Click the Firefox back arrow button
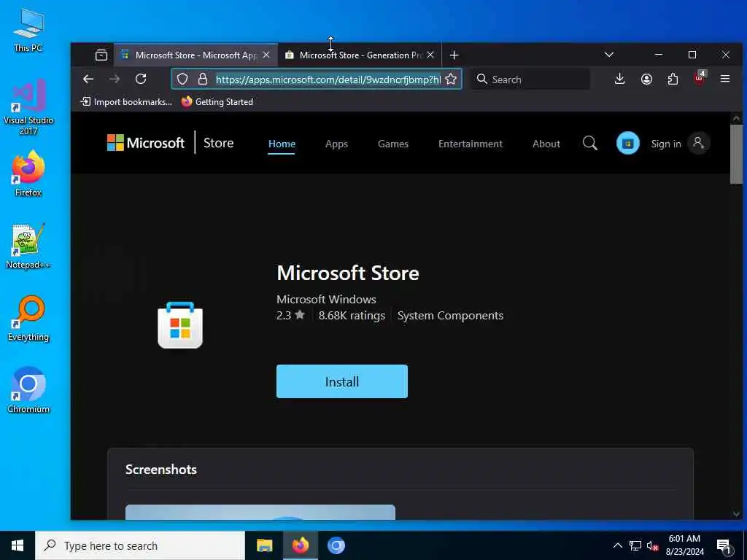 tap(88, 79)
